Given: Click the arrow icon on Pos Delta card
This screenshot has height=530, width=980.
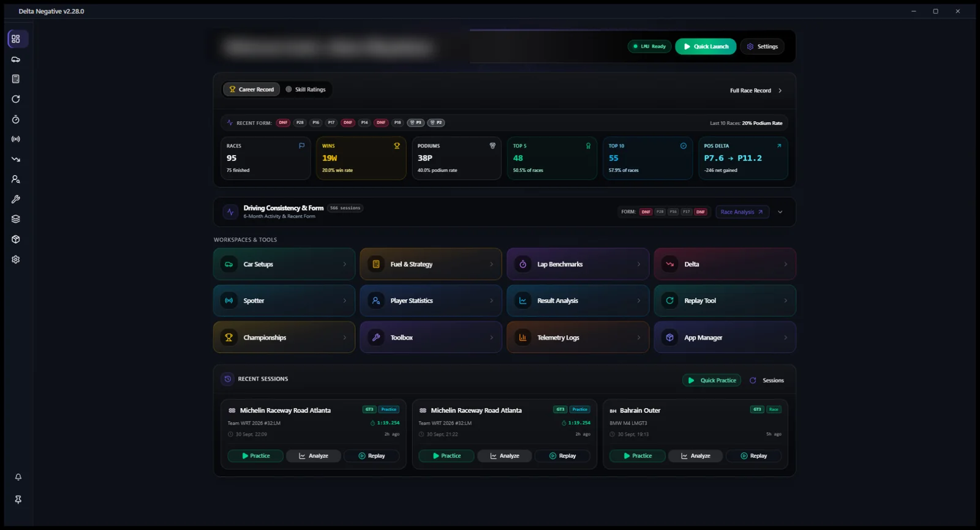Looking at the screenshot, I should pos(779,146).
